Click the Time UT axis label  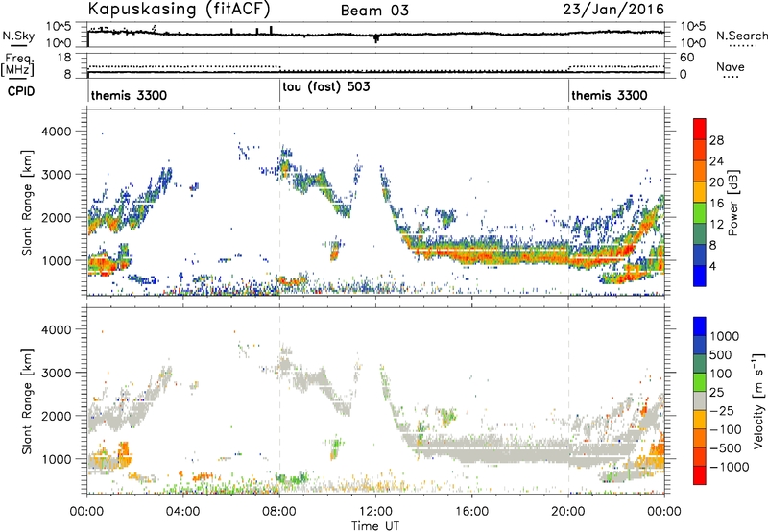tap(375, 526)
